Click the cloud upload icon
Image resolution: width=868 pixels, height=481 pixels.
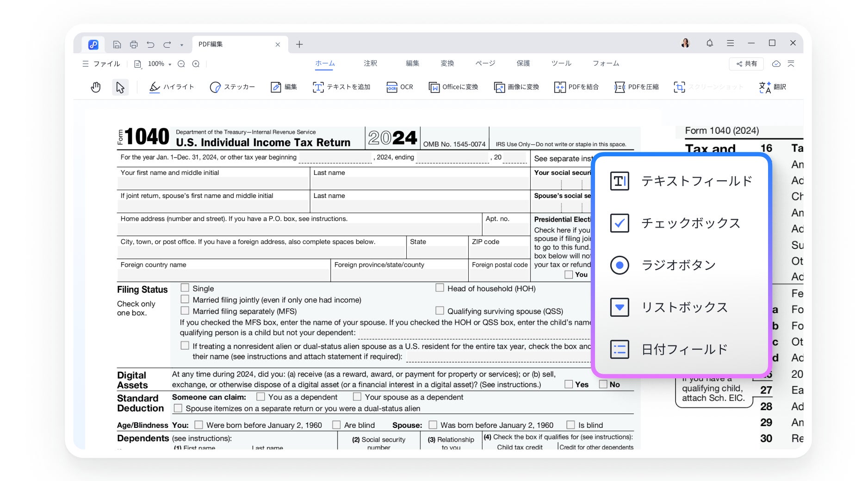776,64
